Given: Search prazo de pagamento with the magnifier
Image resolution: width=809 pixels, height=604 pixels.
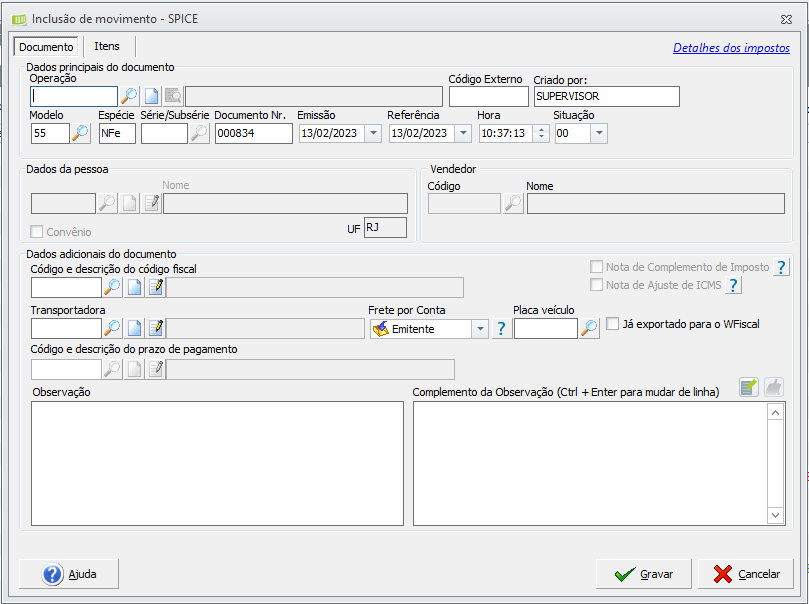Looking at the screenshot, I should (112, 369).
